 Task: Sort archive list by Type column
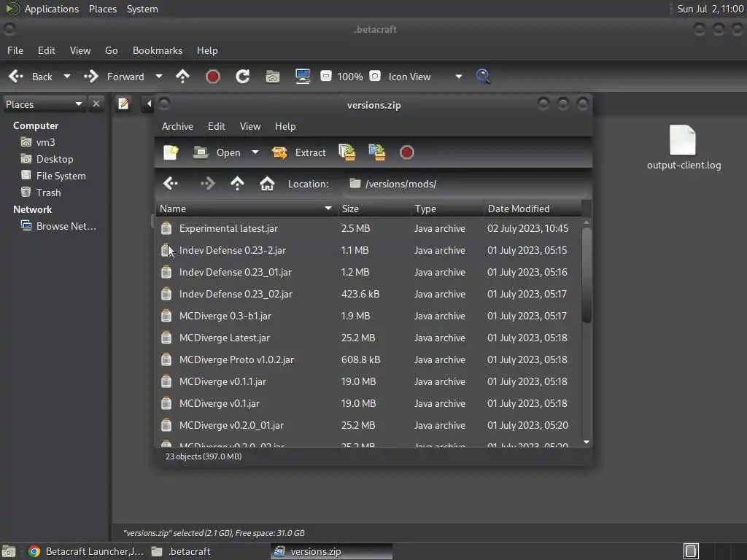click(x=447, y=209)
